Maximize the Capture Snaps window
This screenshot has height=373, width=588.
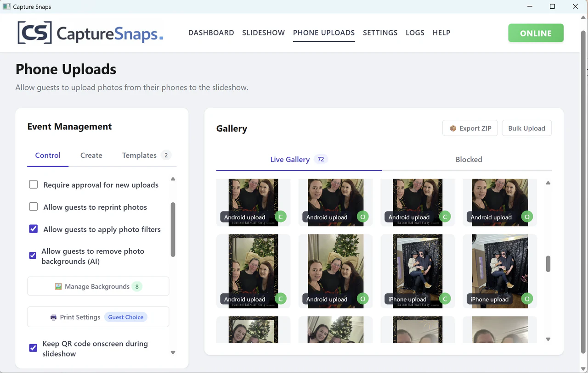coord(552,6)
